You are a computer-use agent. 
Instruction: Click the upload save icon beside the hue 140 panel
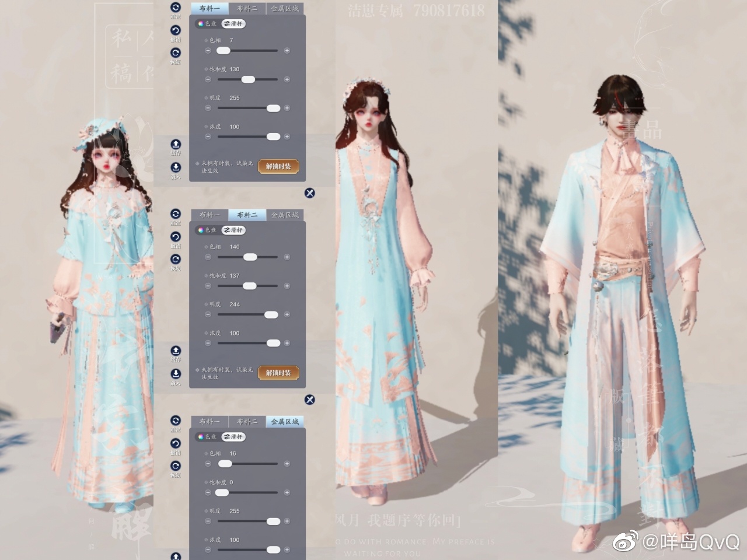coord(176,350)
